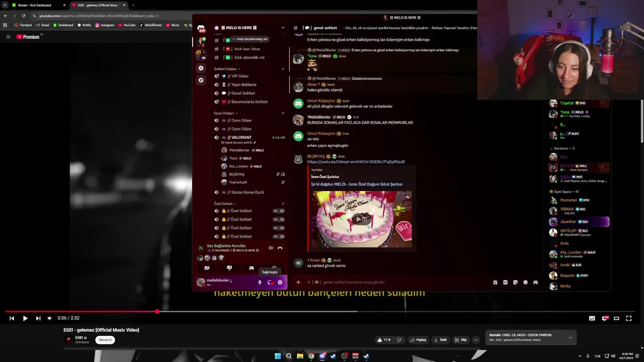Disconnect from voice with the hang-up icon
The image size is (644, 362).
point(280,247)
